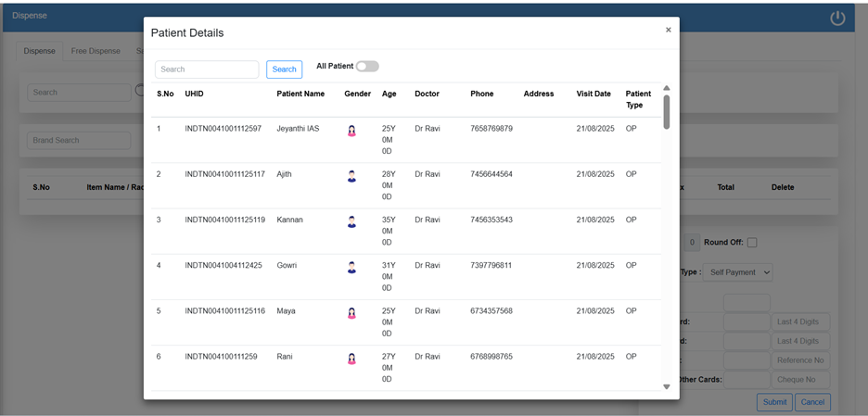
Task: Click Maya's female gender icon
Action: pos(351,313)
